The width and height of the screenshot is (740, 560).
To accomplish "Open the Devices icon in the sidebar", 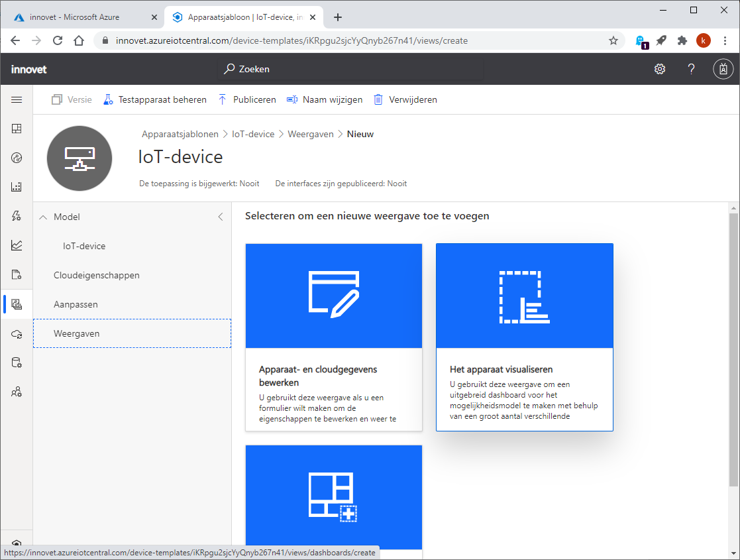I will (x=17, y=158).
